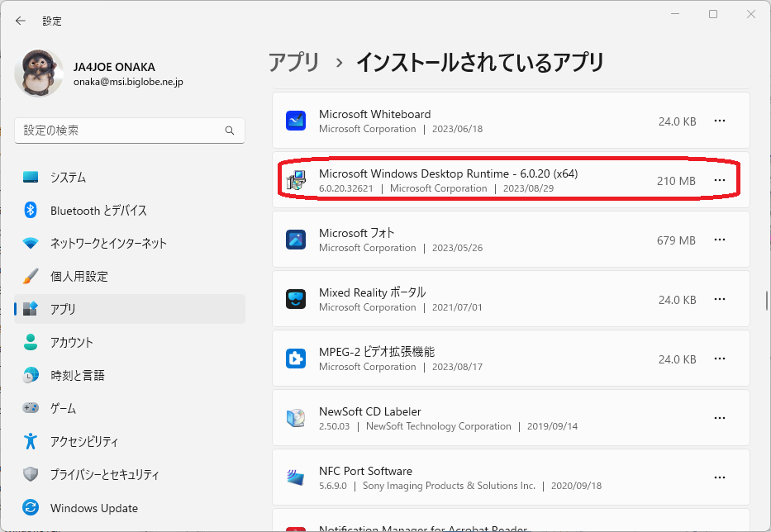Click the 個人用設定 paintbrush icon
Image resolution: width=771 pixels, height=532 pixels.
click(x=31, y=276)
